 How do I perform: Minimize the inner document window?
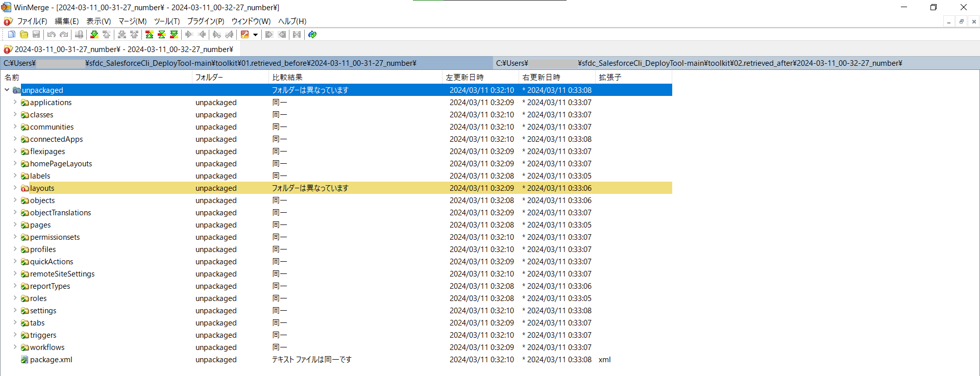pyautogui.click(x=949, y=21)
